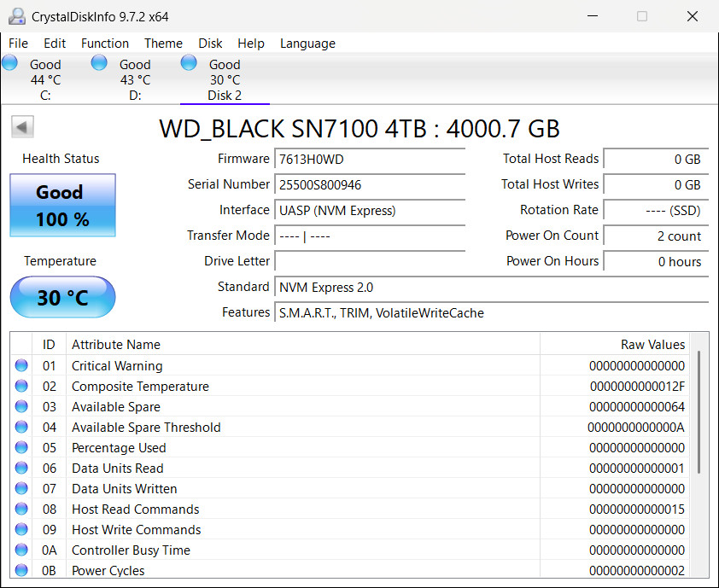The width and height of the screenshot is (719, 588).
Task: Click the Good 100 % health status button
Action: pyautogui.click(x=63, y=206)
